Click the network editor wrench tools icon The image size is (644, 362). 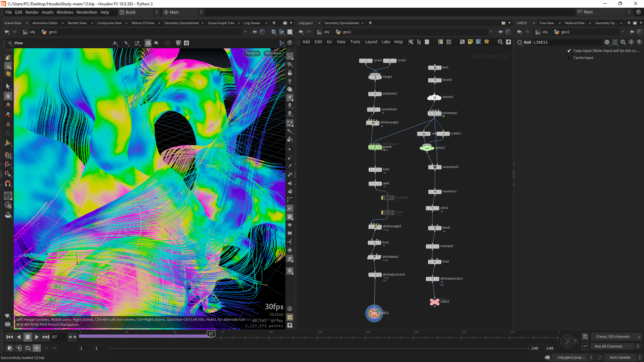point(411,42)
